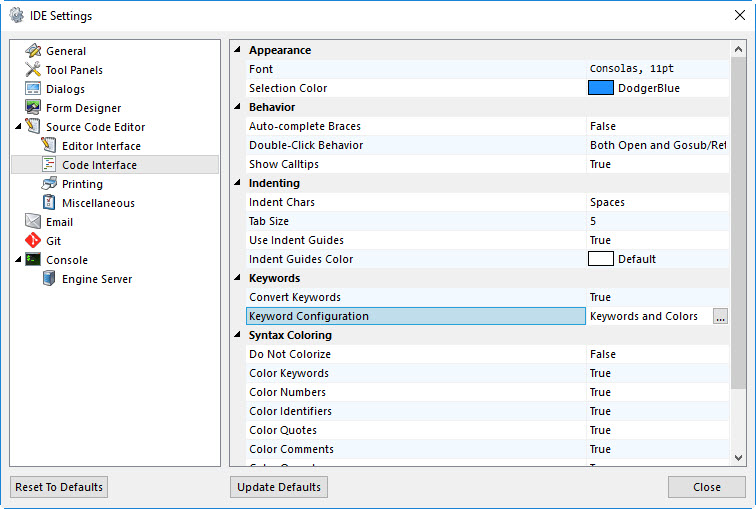Click the Keywords and Colors value
The width and height of the screenshot is (756, 509).
pyautogui.click(x=644, y=316)
